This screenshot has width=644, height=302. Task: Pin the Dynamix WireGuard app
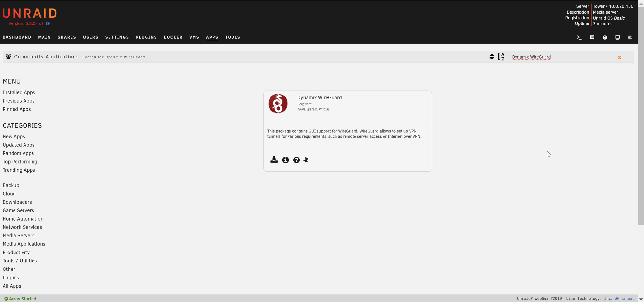[306, 160]
